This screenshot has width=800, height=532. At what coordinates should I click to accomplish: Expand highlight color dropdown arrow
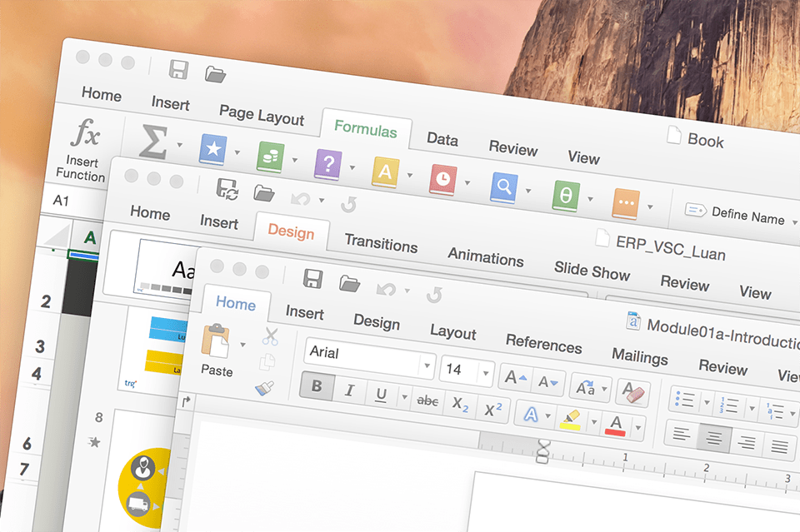click(594, 422)
